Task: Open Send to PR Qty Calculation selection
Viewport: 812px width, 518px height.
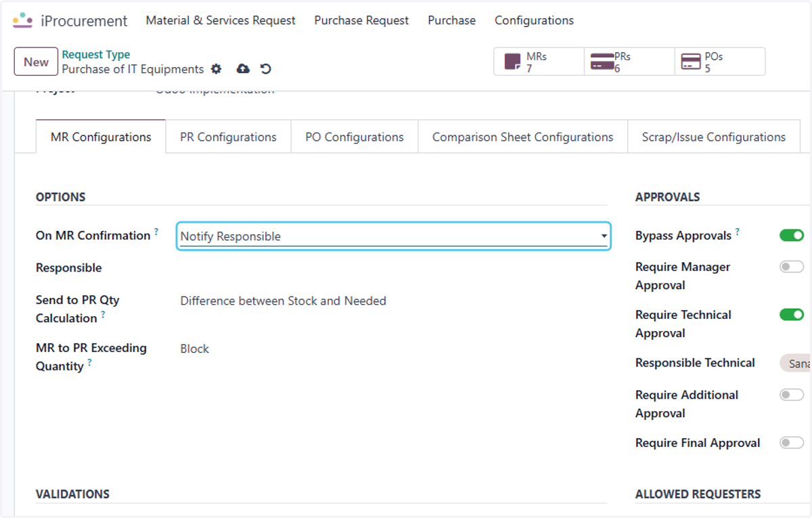Action: (x=284, y=301)
